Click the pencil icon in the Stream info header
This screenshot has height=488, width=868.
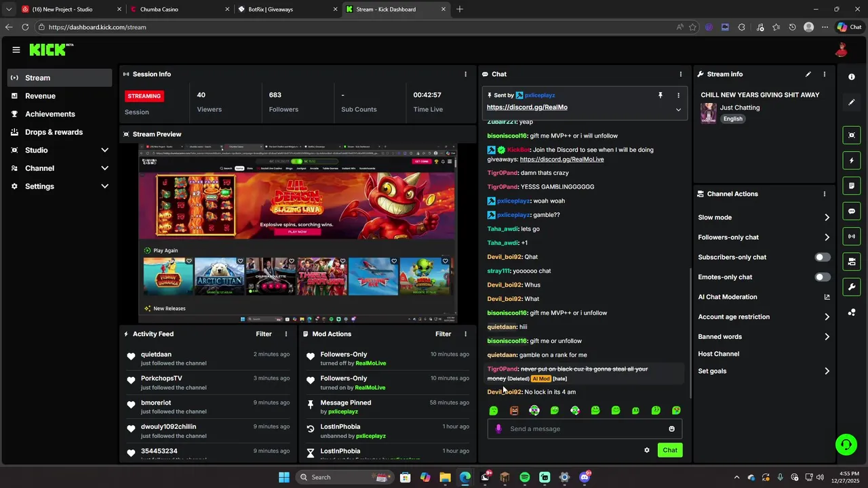click(808, 74)
